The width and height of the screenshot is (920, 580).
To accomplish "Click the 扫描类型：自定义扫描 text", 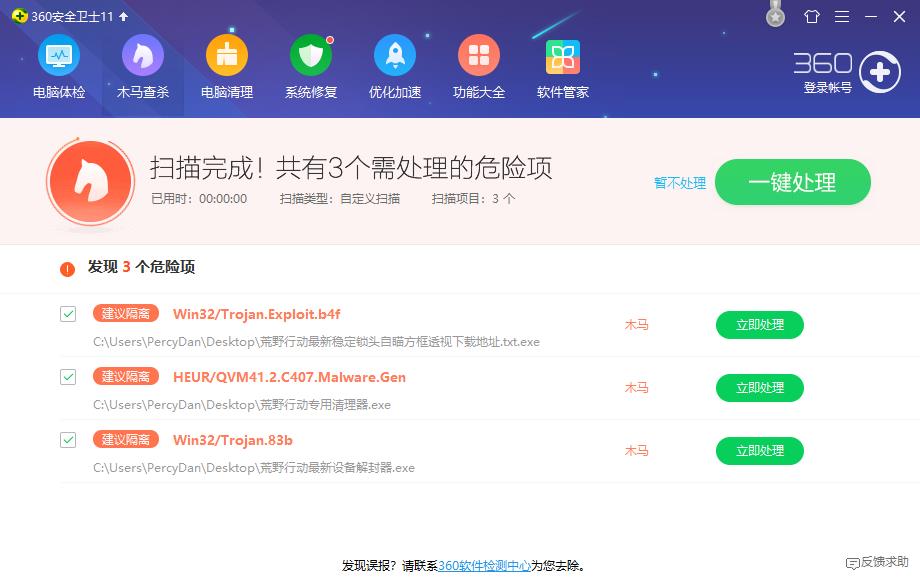I will point(340,199).
